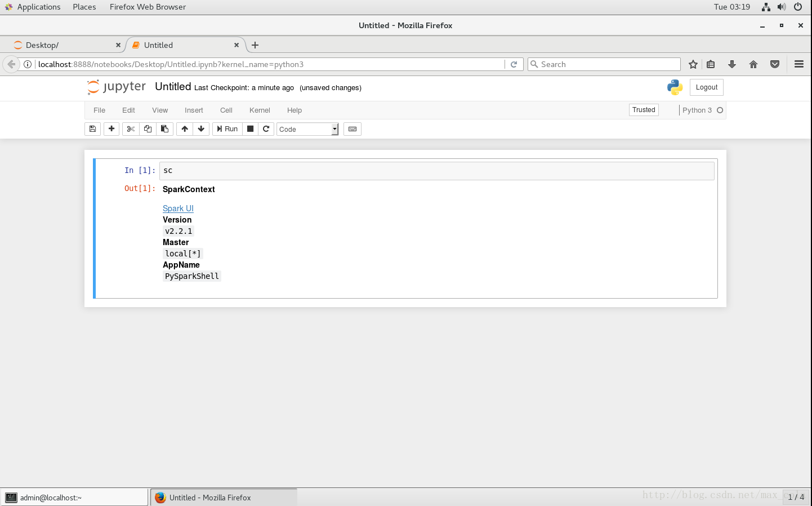The height and width of the screenshot is (506, 812).
Task: Open Firefox Web Browser app menu
Action: coord(148,7)
